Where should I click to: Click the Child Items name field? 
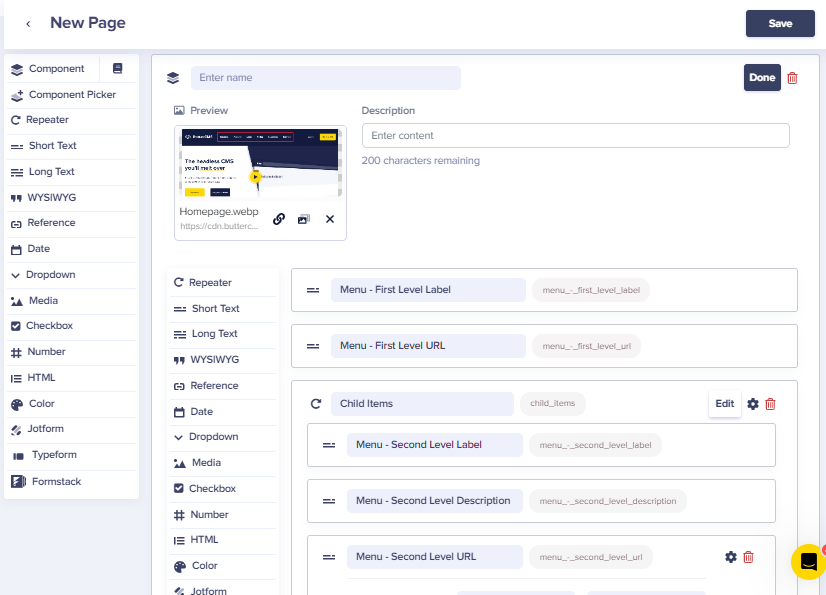(422, 404)
